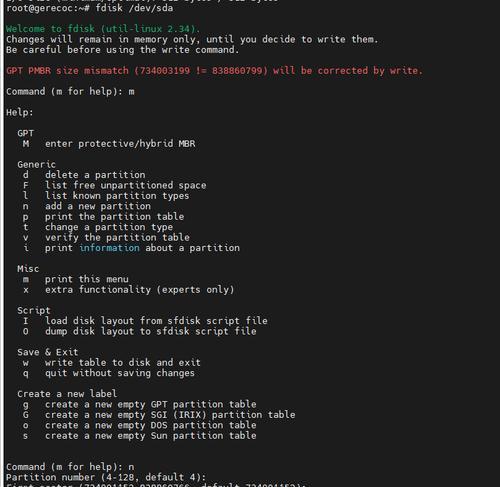500x487 pixels.
Task: Click the 'print the partition table' entry
Action: (114, 217)
